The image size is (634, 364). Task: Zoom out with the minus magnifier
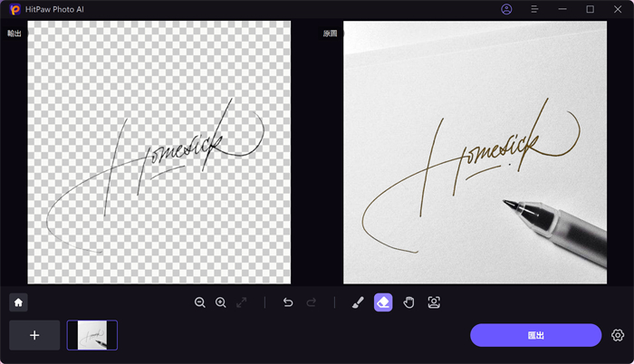click(x=200, y=302)
